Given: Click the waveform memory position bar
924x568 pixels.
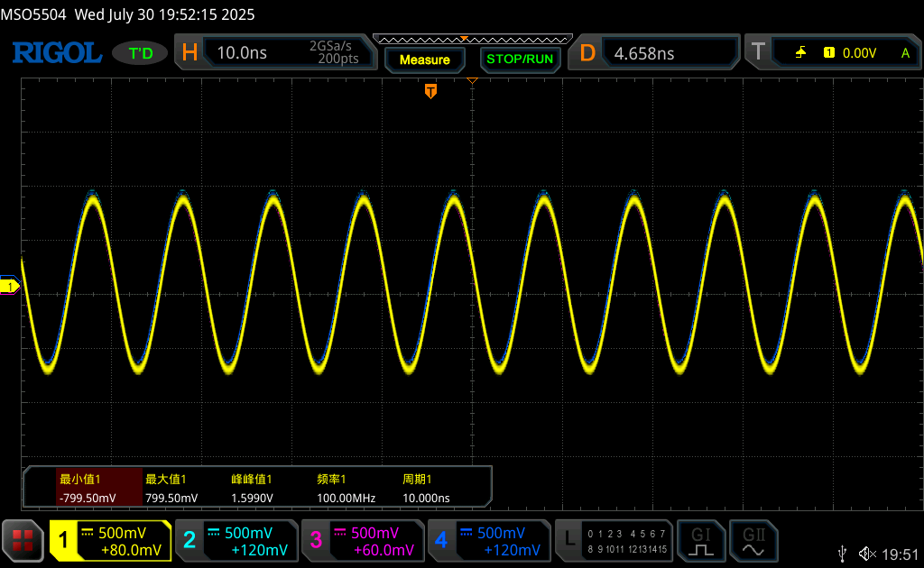Looking at the screenshot, I should pos(473,40).
